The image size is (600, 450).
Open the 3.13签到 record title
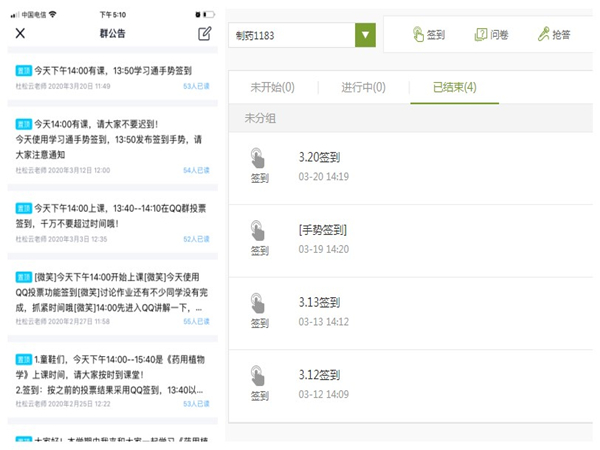(320, 302)
